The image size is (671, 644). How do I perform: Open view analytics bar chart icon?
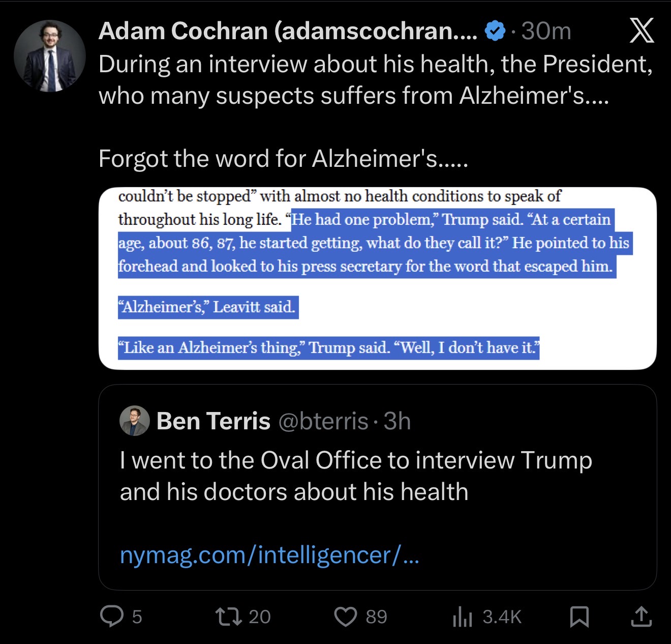462,617
